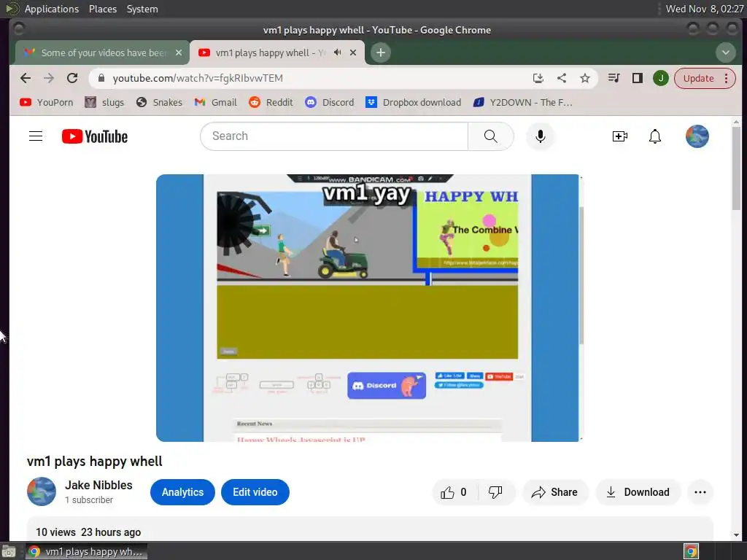This screenshot has height=560, width=747.
Task: Click the Chrome taskbar window button
Action: [86, 551]
